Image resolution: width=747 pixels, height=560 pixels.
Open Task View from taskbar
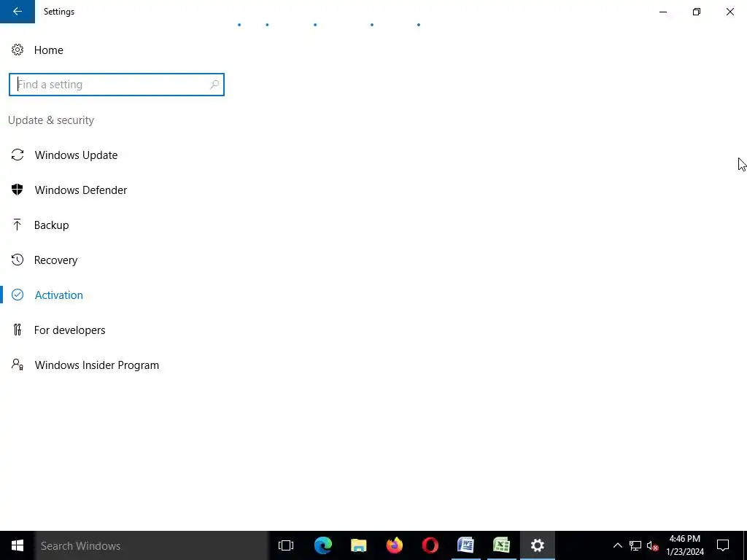coord(286,545)
